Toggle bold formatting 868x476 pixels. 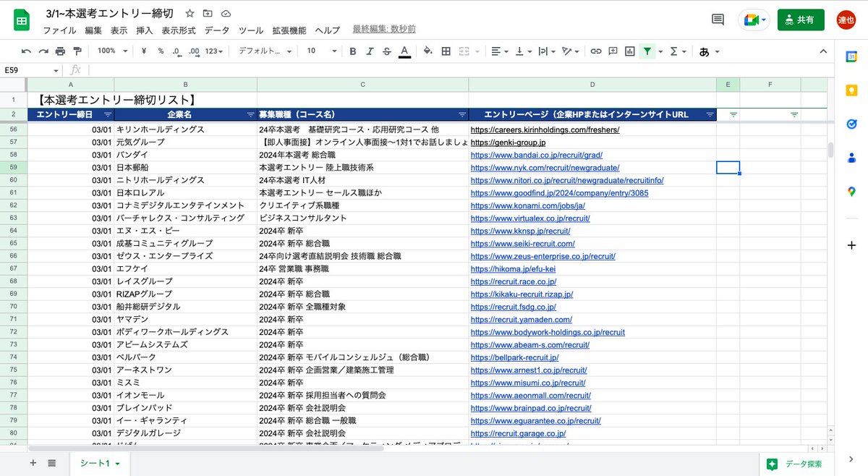tap(353, 51)
